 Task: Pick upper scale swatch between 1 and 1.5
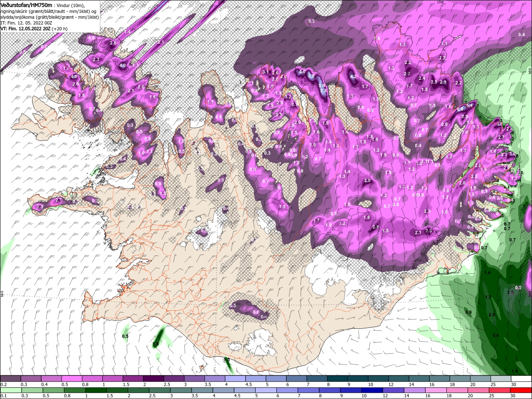(x=112, y=379)
